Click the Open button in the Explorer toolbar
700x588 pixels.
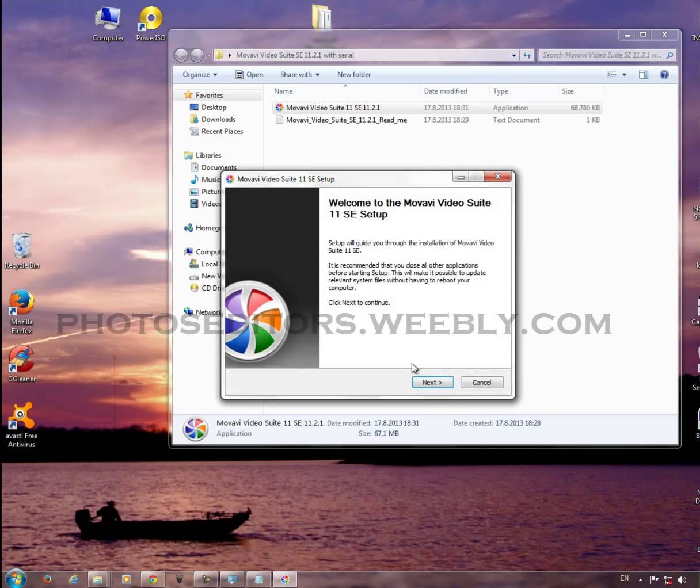click(249, 75)
